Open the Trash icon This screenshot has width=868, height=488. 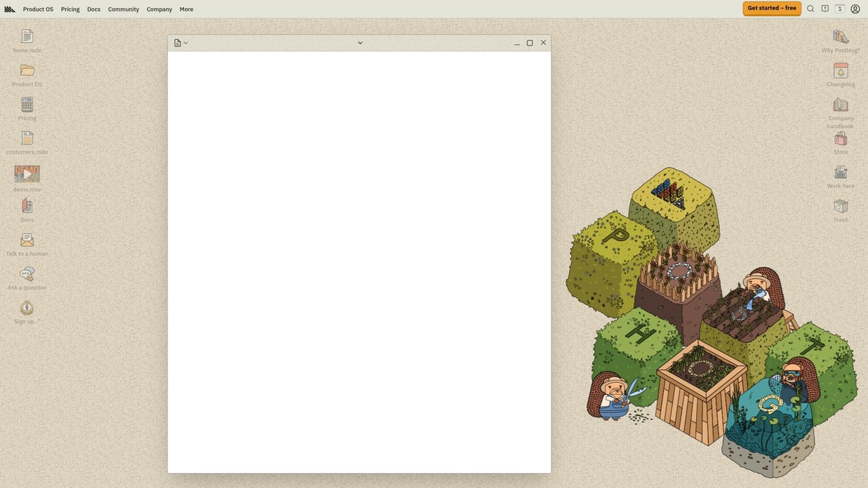(x=840, y=206)
